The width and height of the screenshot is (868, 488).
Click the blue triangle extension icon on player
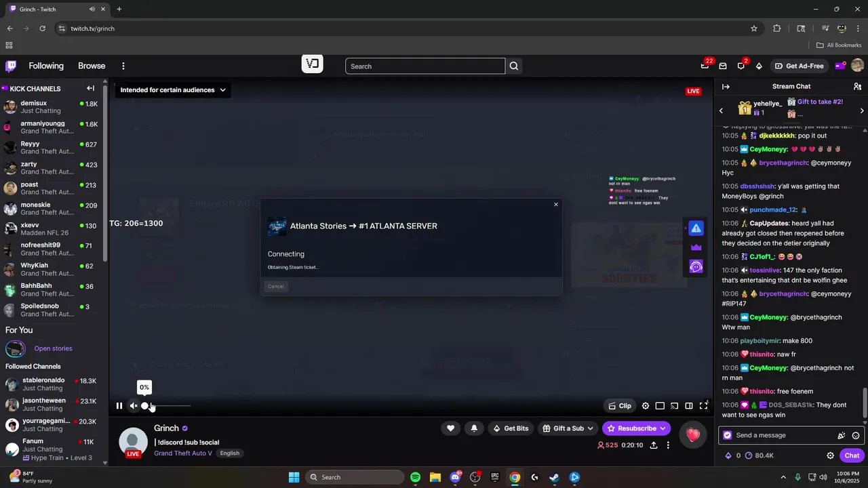click(x=696, y=228)
